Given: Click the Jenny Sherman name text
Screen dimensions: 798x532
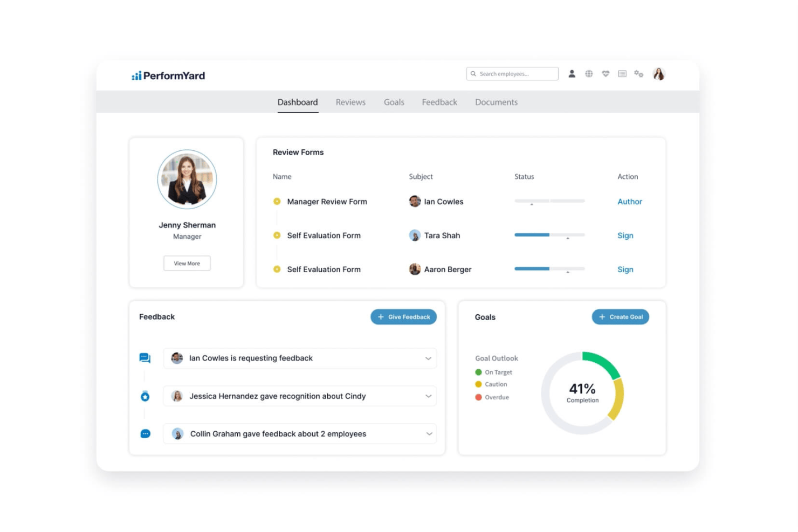Looking at the screenshot, I should (x=187, y=225).
